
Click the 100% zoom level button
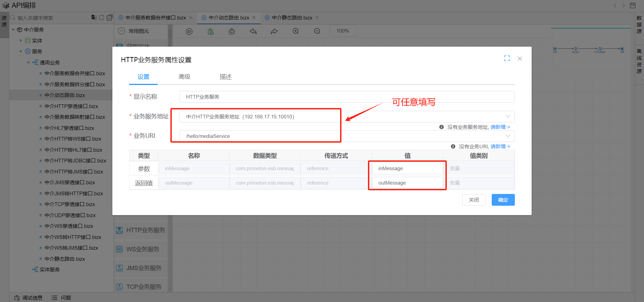click(343, 31)
